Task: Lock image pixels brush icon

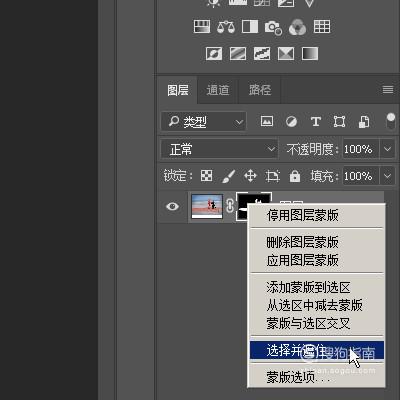Action: pyautogui.click(x=228, y=176)
